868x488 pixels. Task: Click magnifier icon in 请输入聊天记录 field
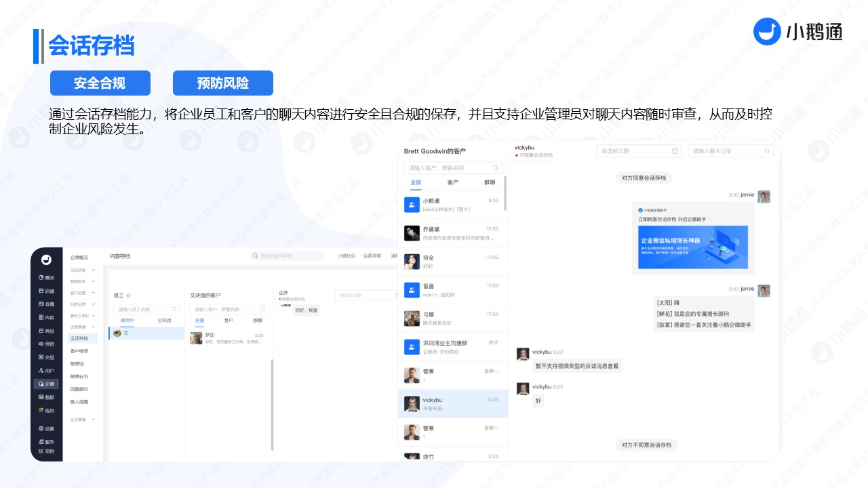coord(767,151)
